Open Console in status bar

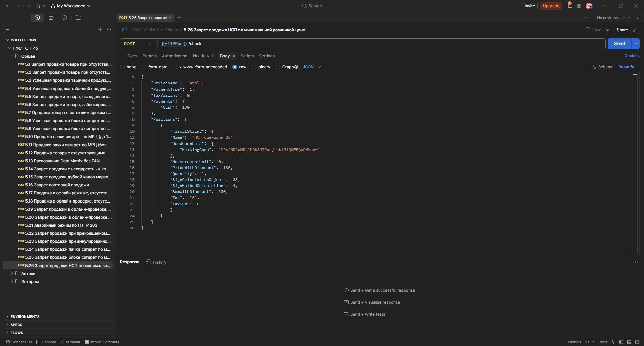46,342
